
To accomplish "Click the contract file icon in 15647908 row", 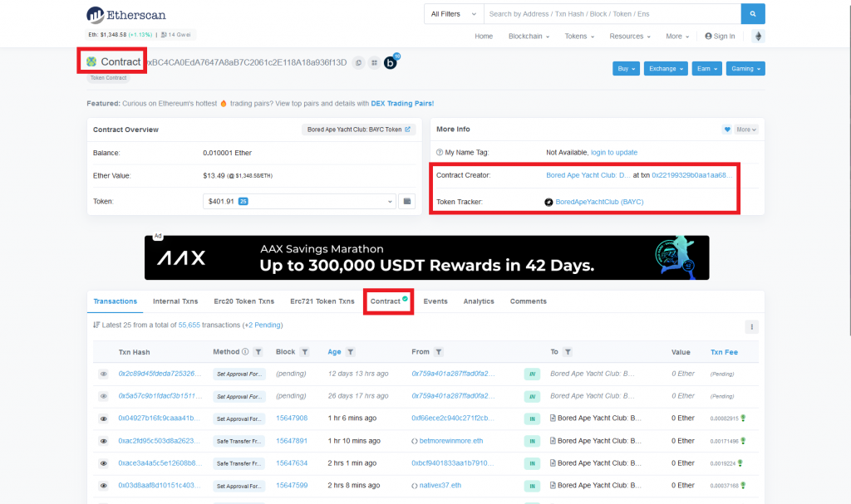I will [553, 418].
